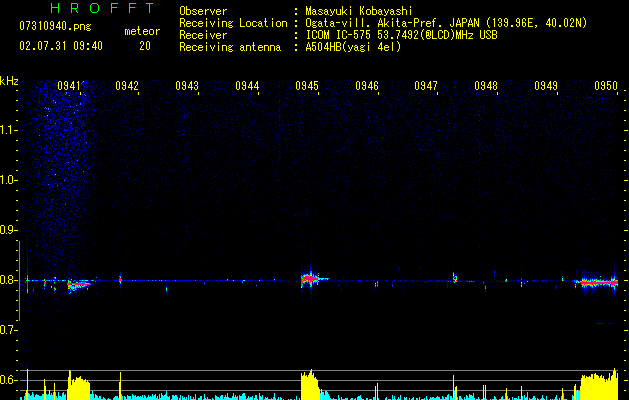The image size is (629, 400).
Task: Click the small echo near 0947 half mark
Action: (x=455, y=278)
